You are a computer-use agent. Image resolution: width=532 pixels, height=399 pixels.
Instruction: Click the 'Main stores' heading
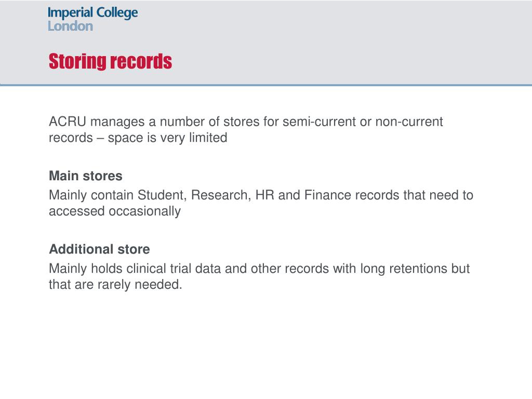(x=86, y=176)
